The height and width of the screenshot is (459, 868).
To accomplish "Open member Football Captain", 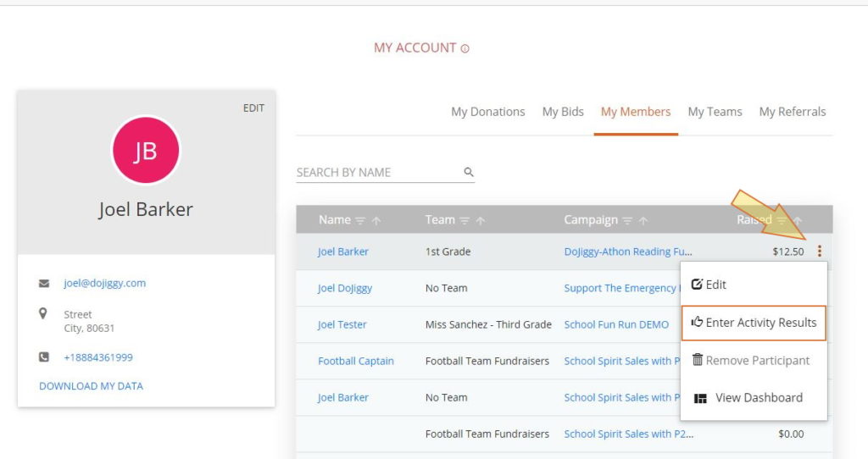I will pos(355,361).
